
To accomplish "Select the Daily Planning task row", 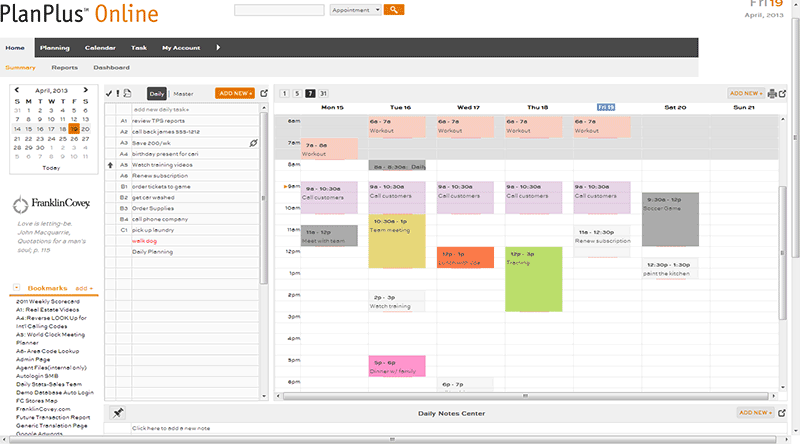I will point(182,252).
